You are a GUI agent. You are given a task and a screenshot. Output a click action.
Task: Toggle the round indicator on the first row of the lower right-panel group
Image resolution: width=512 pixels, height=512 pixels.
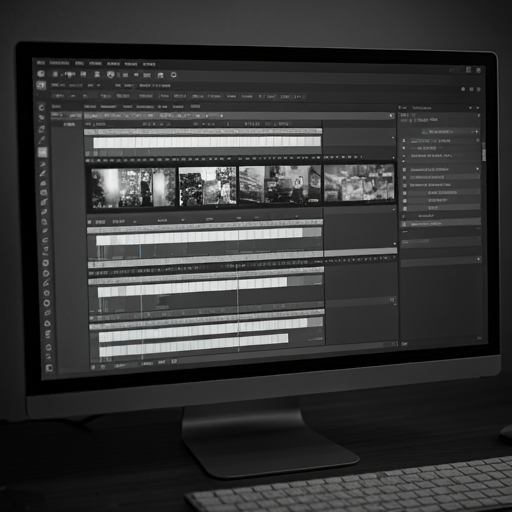[404, 170]
